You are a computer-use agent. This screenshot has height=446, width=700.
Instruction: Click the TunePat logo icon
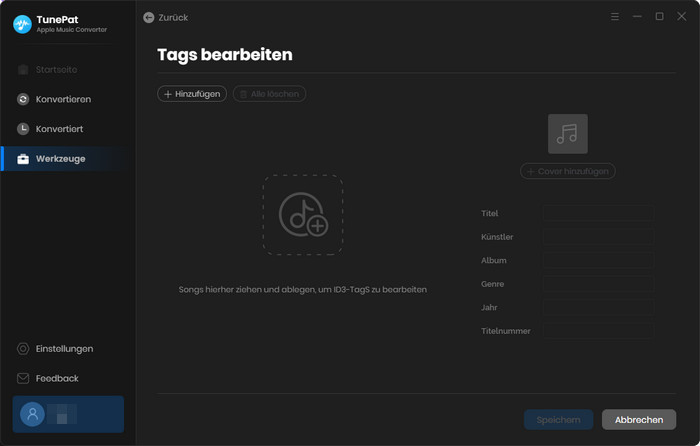22,24
